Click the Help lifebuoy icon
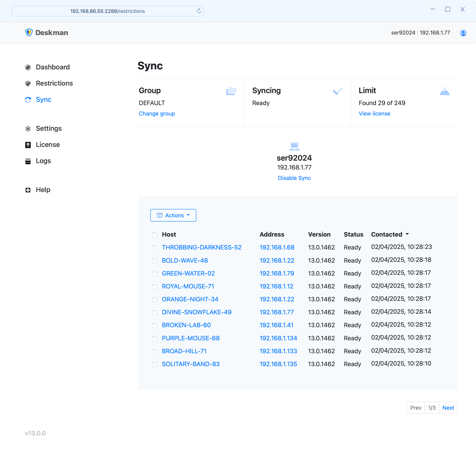The width and height of the screenshot is (476, 451). (x=28, y=190)
